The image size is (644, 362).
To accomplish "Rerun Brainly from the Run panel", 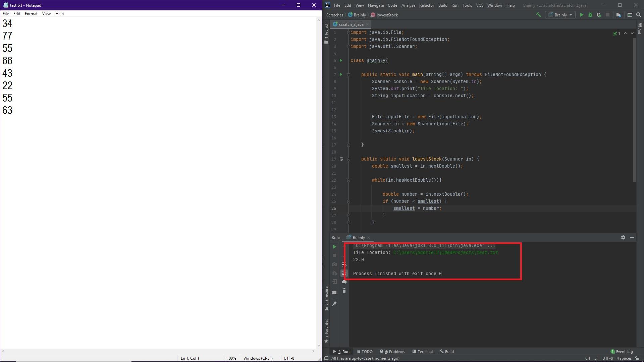I will click(334, 247).
